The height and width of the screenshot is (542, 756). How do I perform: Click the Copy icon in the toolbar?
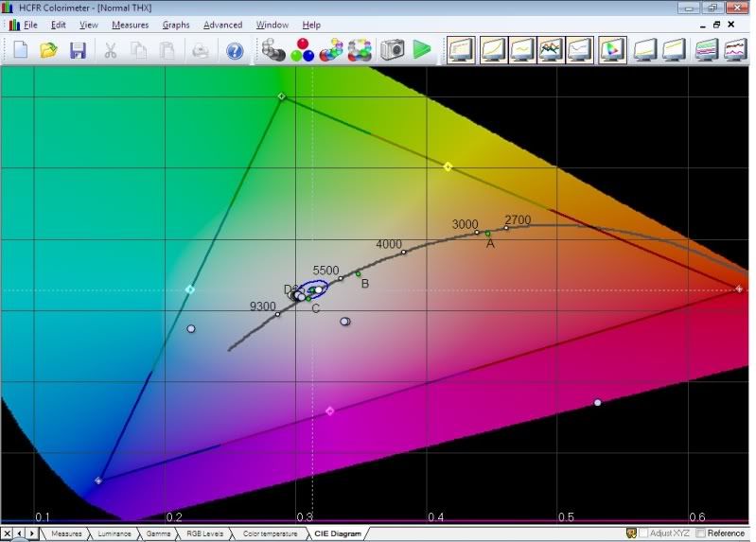[x=139, y=50]
